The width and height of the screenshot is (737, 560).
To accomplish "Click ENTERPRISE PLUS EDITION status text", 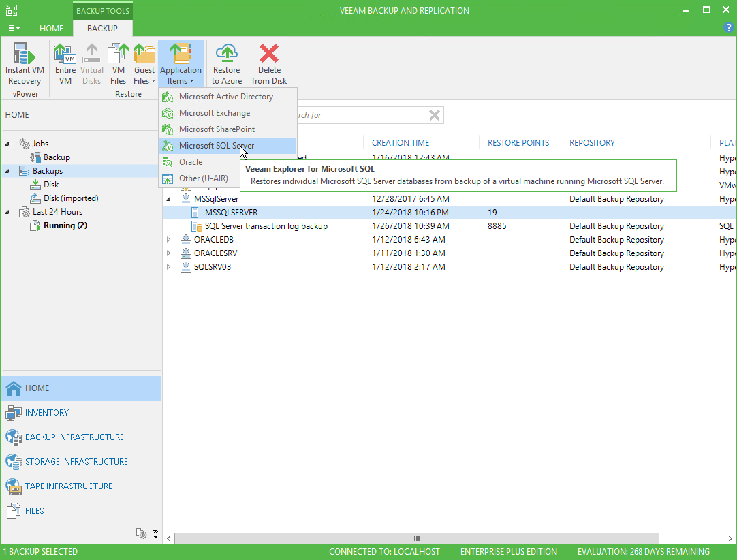I will [509, 552].
